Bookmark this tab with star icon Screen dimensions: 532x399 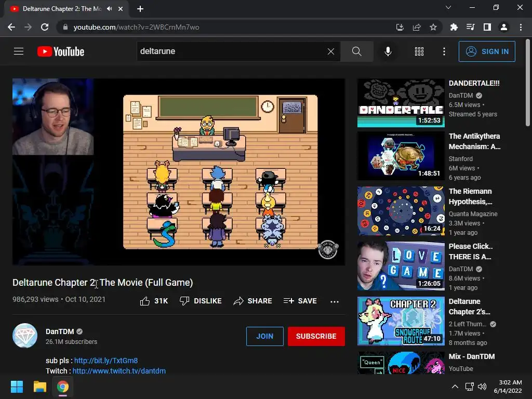pyautogui.click(x=433, y=27)
